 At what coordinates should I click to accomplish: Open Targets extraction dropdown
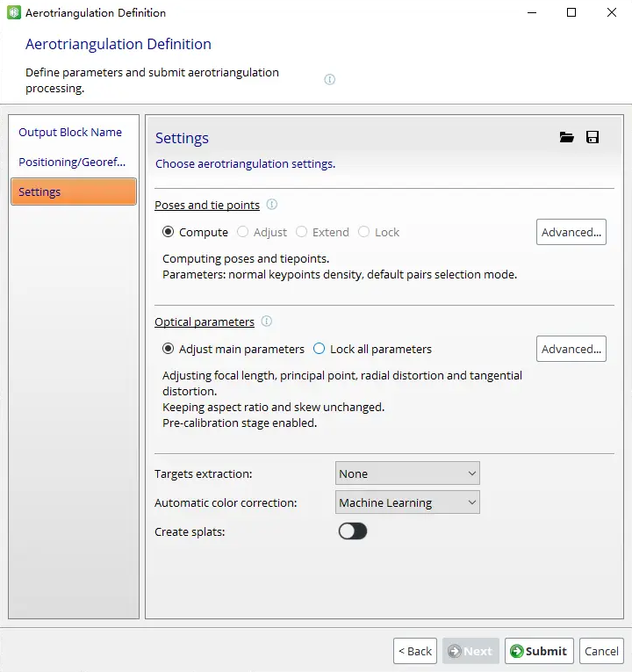[407, 473]
